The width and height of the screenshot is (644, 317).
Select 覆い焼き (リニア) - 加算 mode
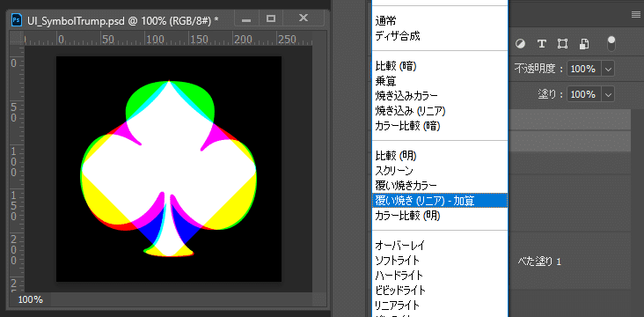tap(440, 200)
